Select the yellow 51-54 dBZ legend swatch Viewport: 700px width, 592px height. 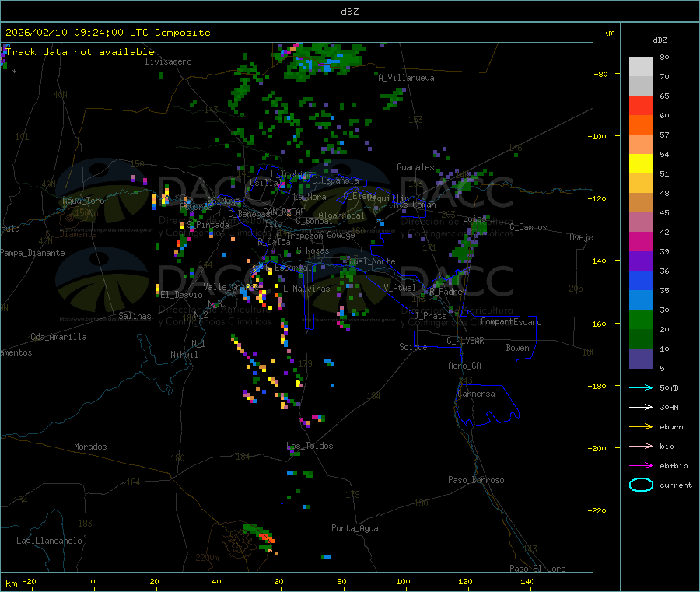[641, 164]
